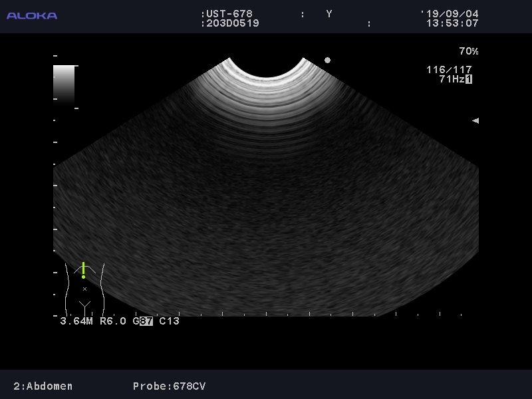Click the focus position triangle marker
This screenshot has height=399, width=532.
[x=475, y=121]
